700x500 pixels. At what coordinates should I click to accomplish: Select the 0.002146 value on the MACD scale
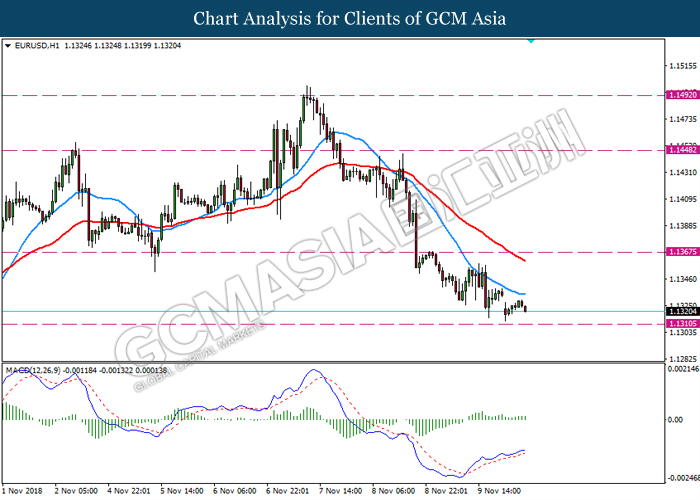tap(683, 369)
